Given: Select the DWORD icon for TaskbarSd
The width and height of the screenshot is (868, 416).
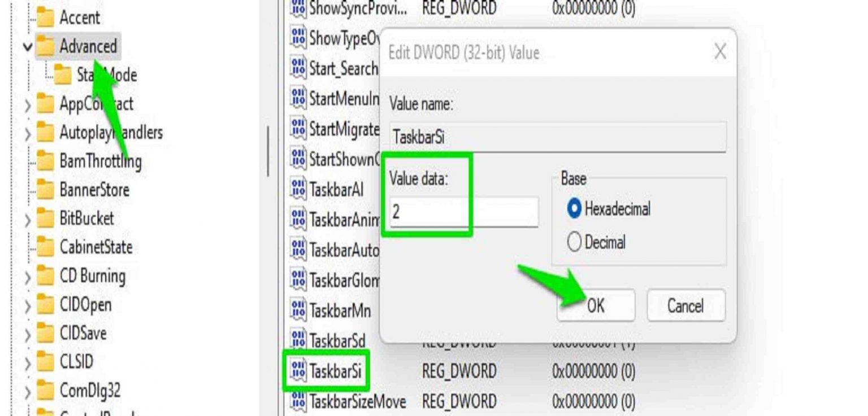Looking at the screenshot, I should point(300,338).
